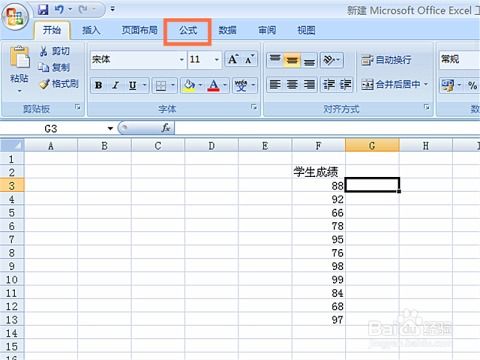
Task: Click the fx Insert Function button
Action: 166,128
